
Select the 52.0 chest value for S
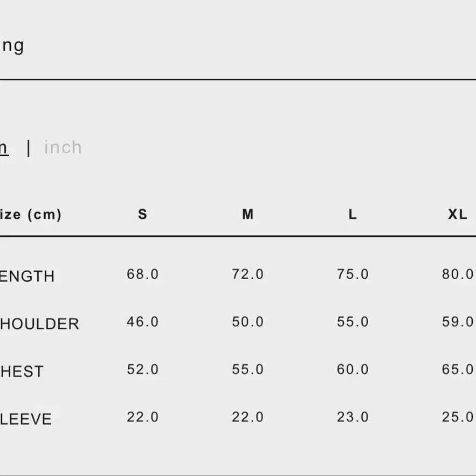[x=142, y=369]
